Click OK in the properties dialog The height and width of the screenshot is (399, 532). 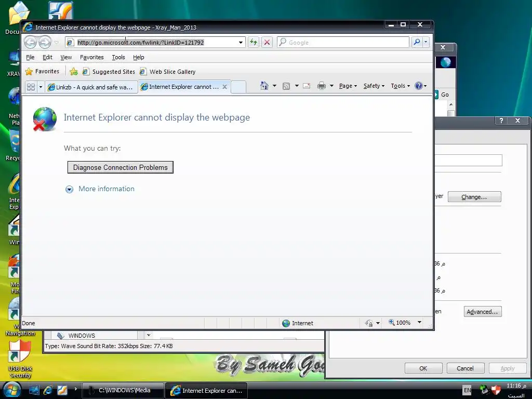[x=423, y=368]
